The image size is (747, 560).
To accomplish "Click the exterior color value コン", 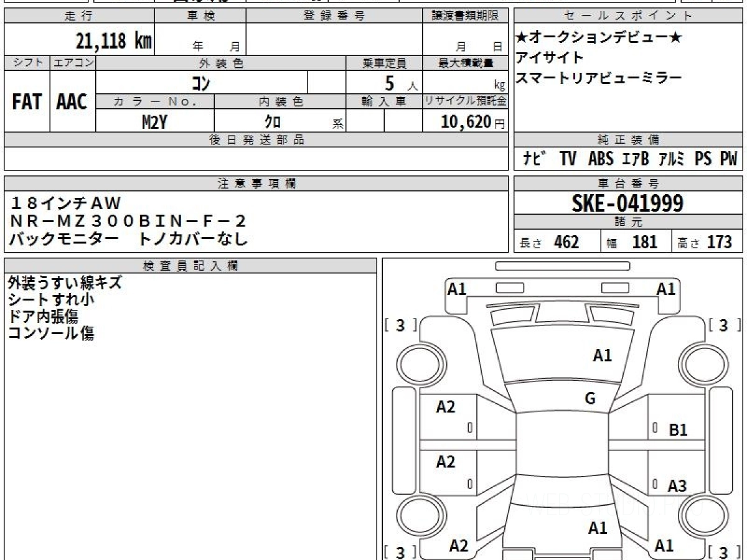I will click(x=200, y=83).
